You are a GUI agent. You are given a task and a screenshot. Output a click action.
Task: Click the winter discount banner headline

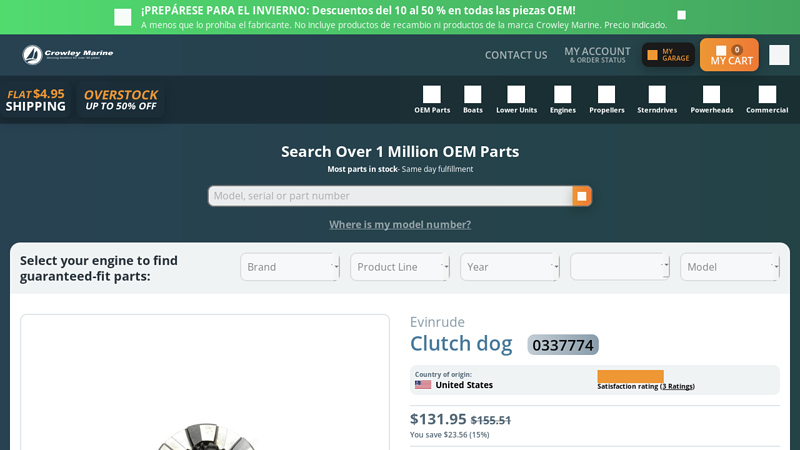[x=358, y=10]
